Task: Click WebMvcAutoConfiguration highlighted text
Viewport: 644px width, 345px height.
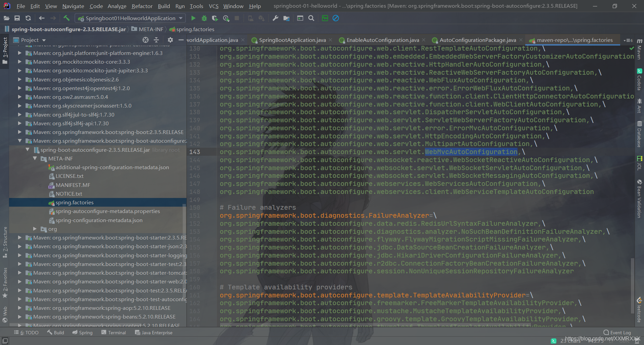Action: (x=471, y=152)
